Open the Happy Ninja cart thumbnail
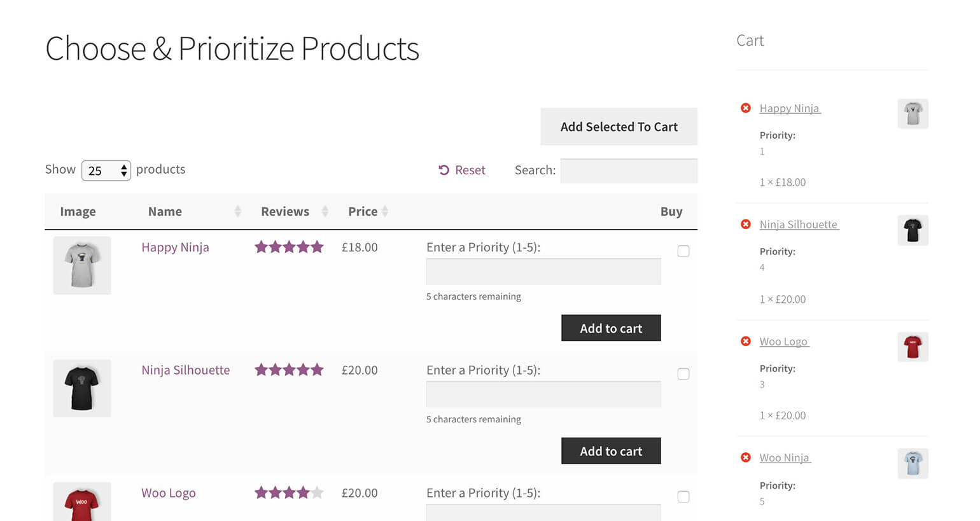Viewport: 980px width, 521px height. [913, 114]
